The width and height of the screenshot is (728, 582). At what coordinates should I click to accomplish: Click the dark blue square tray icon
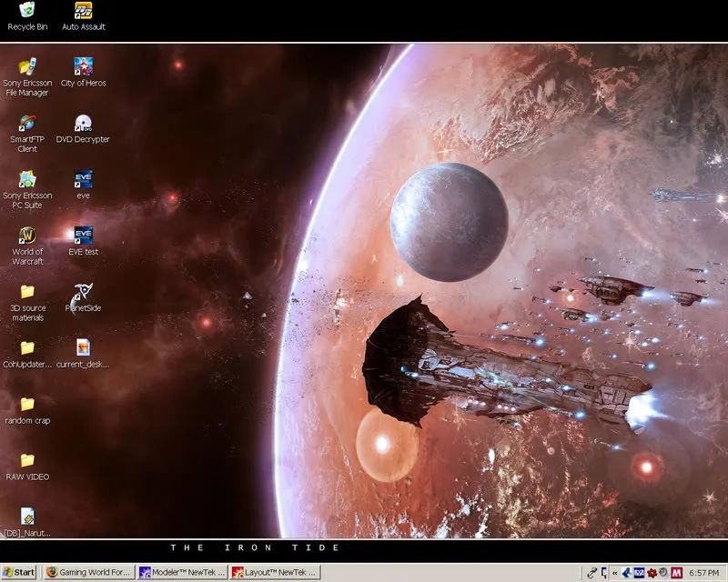(x=640, y=573)
